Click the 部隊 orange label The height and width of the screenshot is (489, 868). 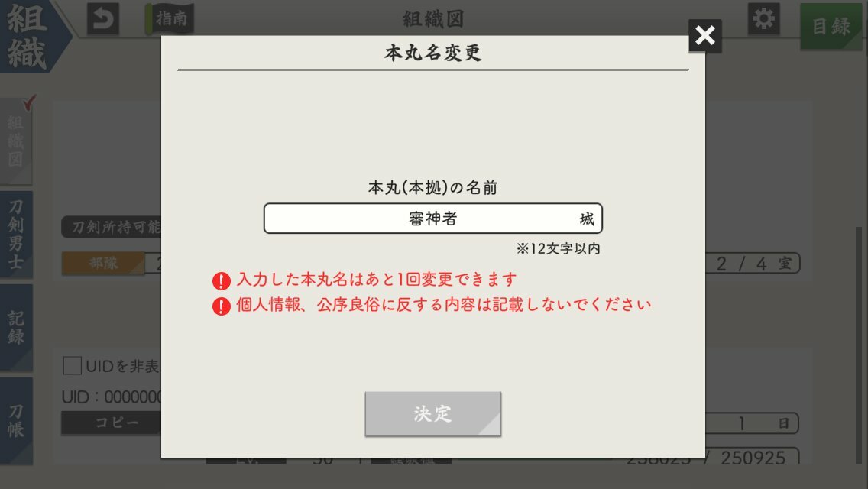click(103, 263)
